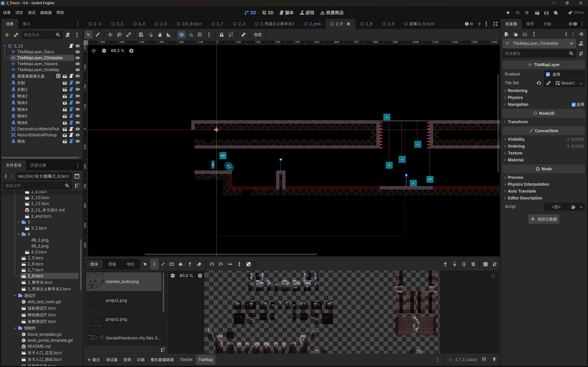
Task: Choose the TileMap bucket fill tool
Action: click(181, 264)
